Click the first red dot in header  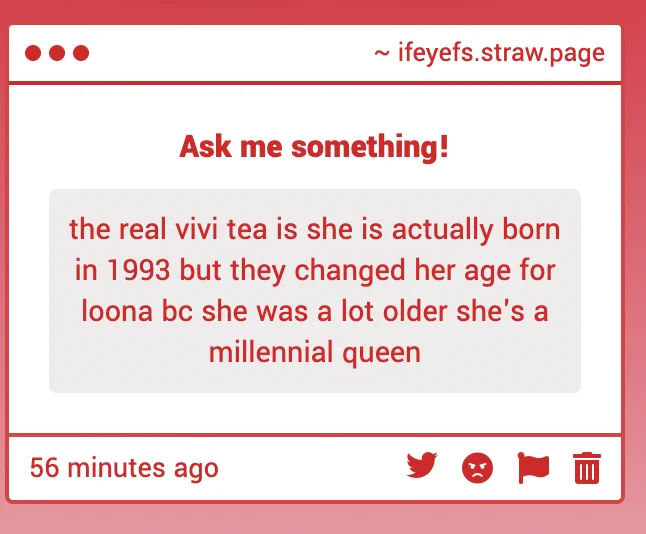pos(33,53)
